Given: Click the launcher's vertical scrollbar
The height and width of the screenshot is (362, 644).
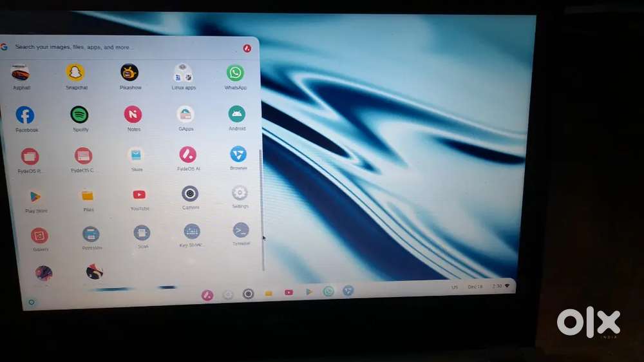Looking at the screenshot, I should click(x=261, y=193).
